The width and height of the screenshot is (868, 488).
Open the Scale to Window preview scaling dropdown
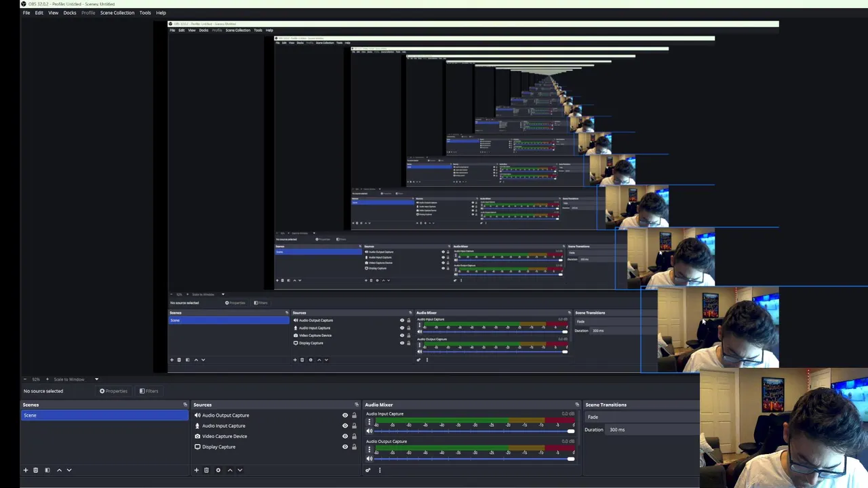pos(76,380)
